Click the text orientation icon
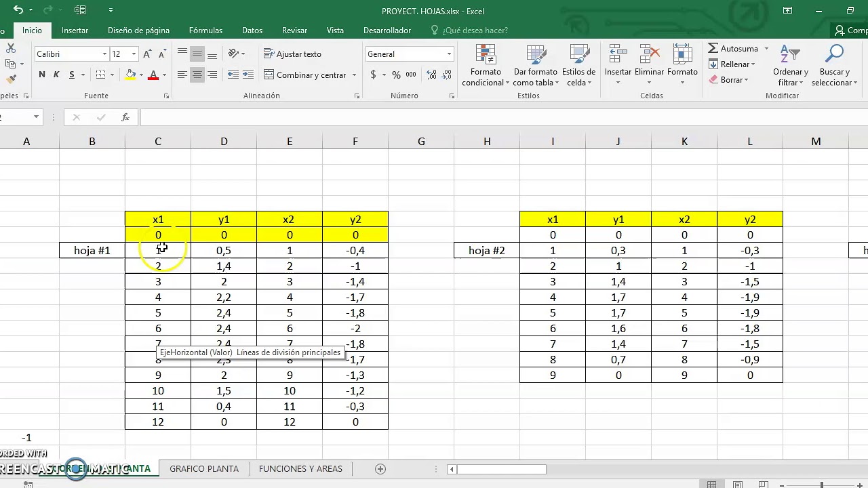 (233, 54)
